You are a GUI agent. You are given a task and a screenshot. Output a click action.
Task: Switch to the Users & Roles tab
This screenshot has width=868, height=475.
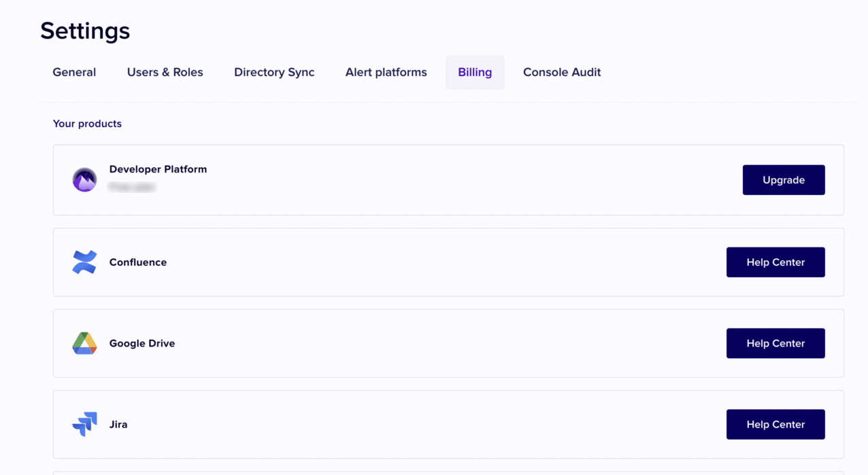[165, 72]
